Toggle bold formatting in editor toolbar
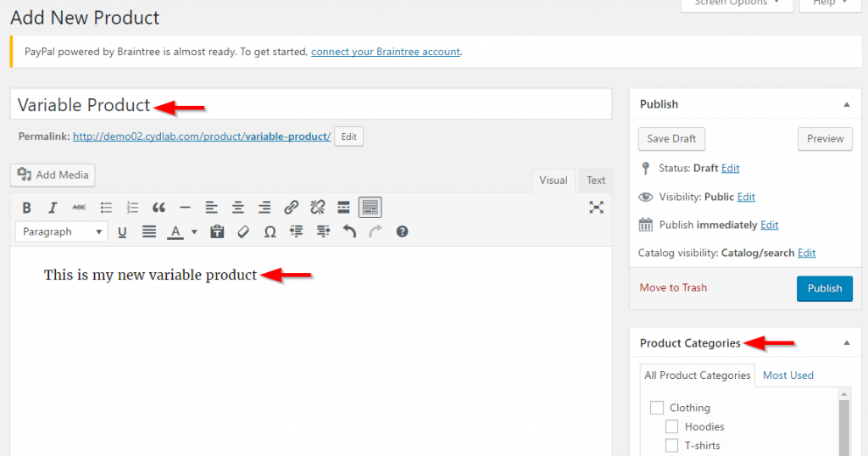 point(27,207)
